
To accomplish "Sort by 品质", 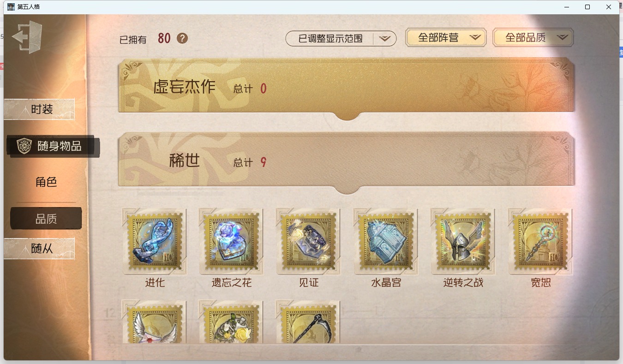I will [46, 219].
